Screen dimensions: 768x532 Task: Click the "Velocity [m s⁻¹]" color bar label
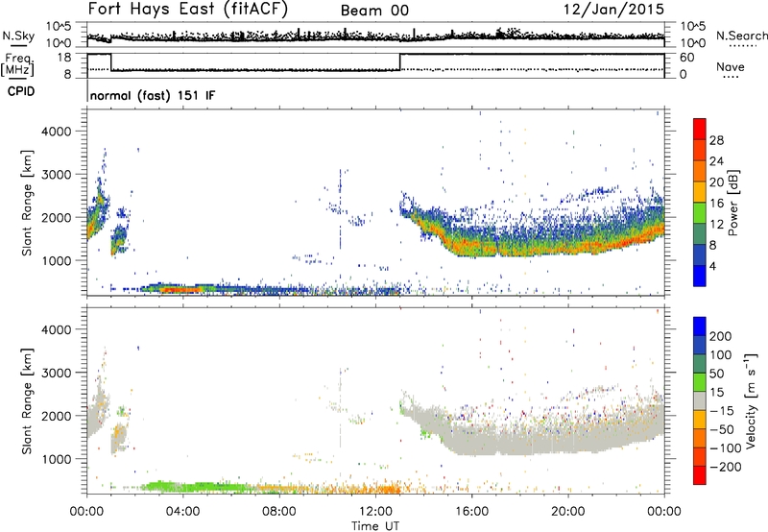pos(751,400)
